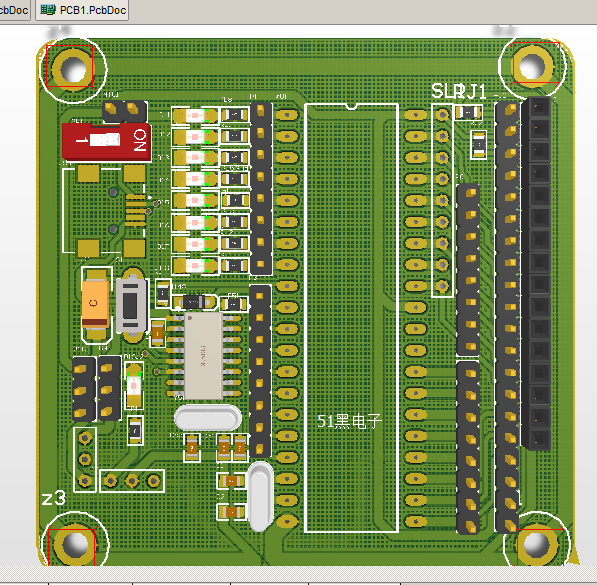Select the right 3-pin black header
Screen dimensions: 597x585
click(110, 389)
